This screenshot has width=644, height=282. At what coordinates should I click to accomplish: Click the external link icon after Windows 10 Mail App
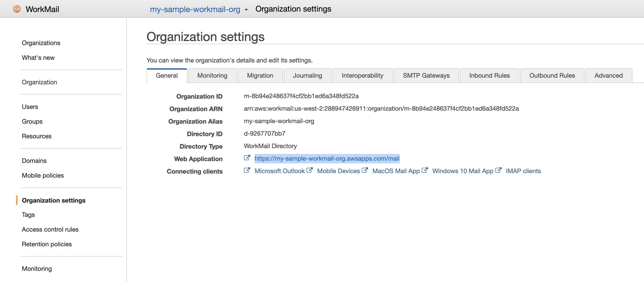498,170
